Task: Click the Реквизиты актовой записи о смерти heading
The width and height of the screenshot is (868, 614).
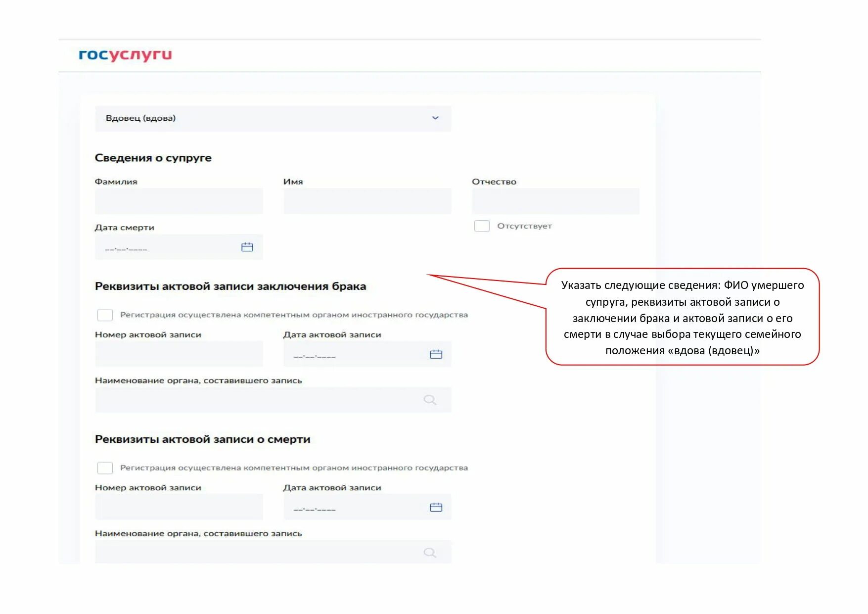Action: (202, 439)
